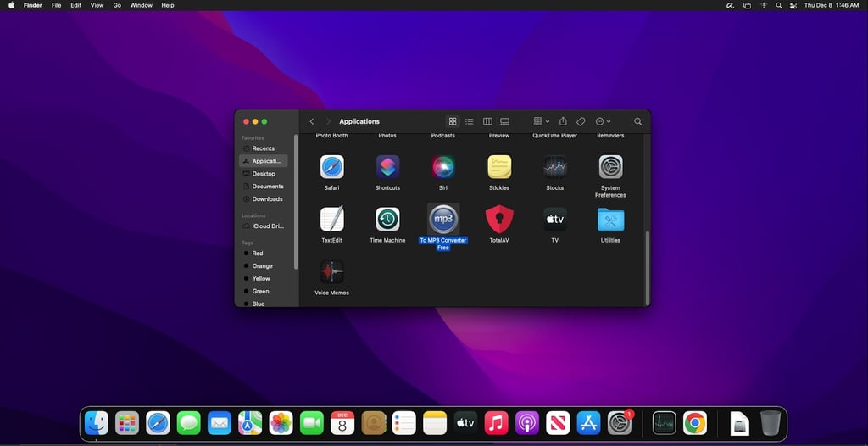Open iCloud Drive in Finder sidebar
The height and width of the screenshot is (446, 868).
click(264, 226)
